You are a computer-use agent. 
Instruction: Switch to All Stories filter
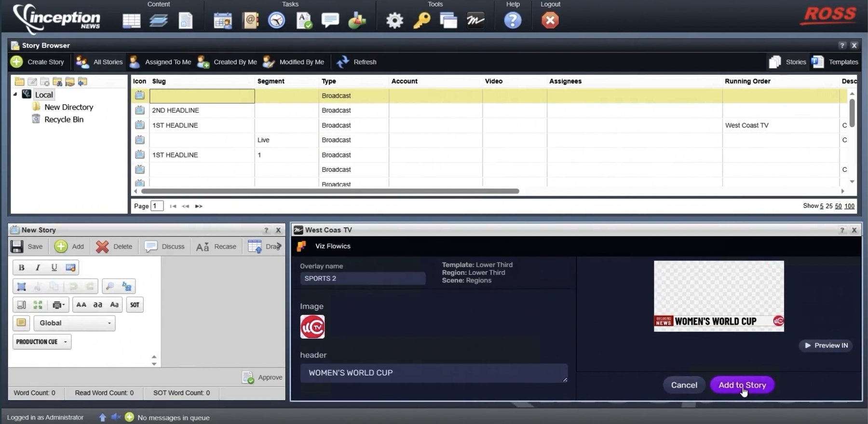click(100, 62)
